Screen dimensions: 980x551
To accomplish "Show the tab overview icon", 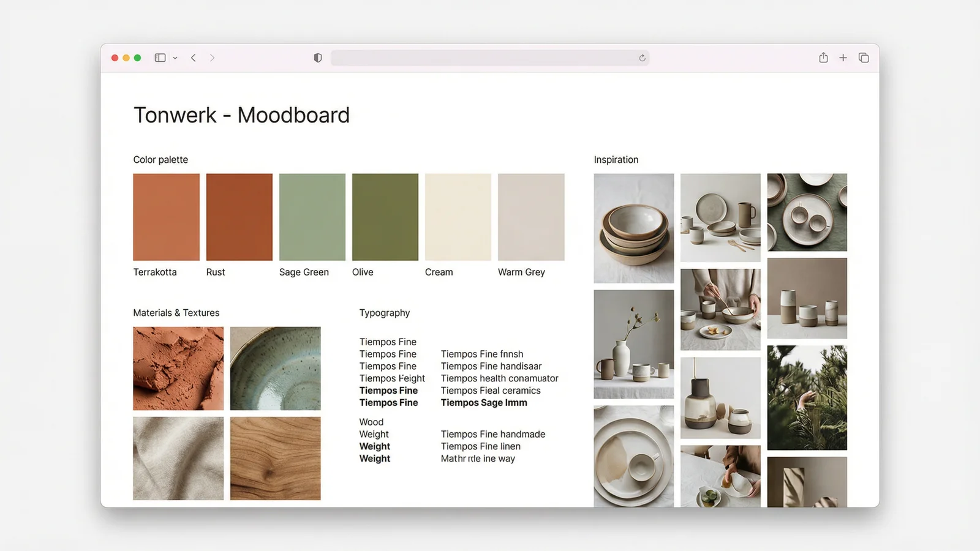I will tap(864, 58).
